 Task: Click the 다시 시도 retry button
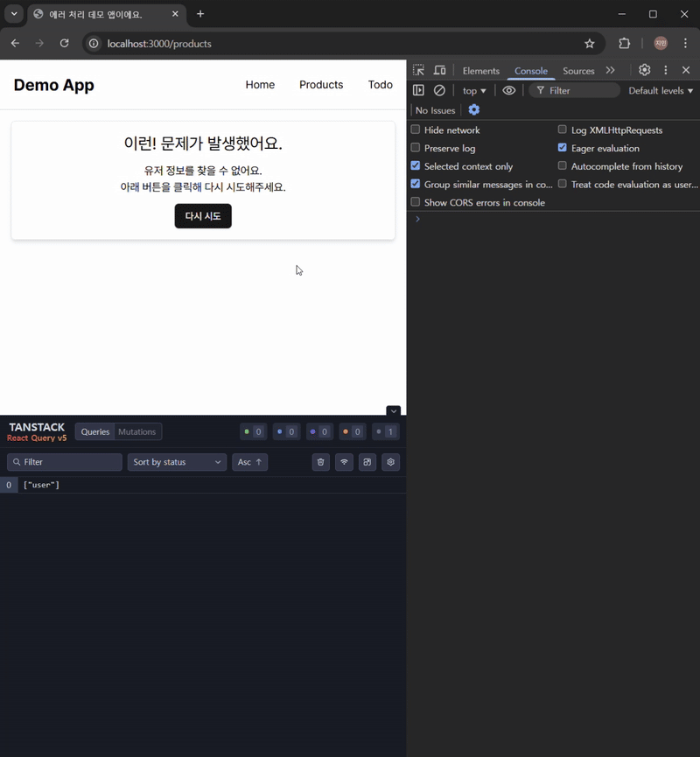pyautogui.click(x=203, y=215)
